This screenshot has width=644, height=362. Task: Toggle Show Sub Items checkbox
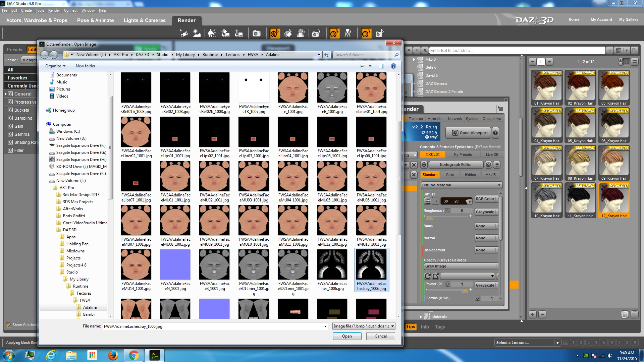8,325
